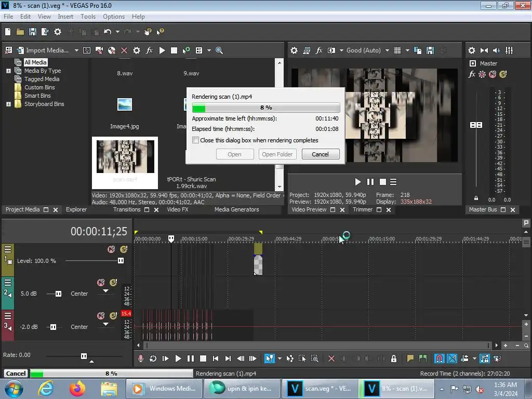Click the magnifier search icon for media bins
The image size is (532, 399).
pyautogui.click(x=219, y=50)
